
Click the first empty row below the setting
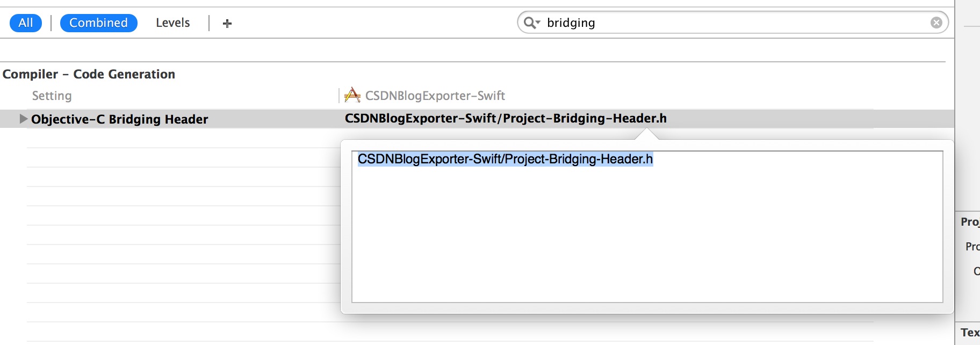pyautogui.click(x=183, y=138)
